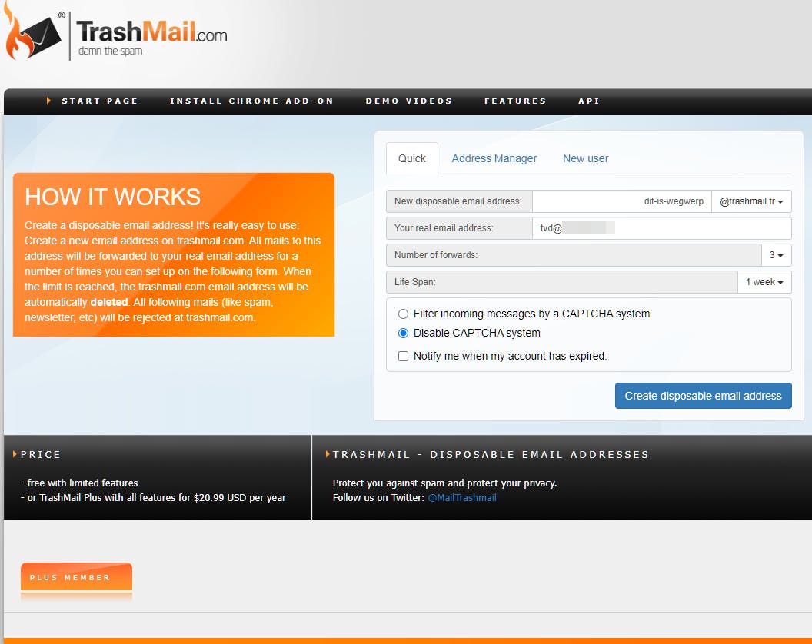812x644 pixels.
Task: Click the Plus Member button
Action: tap(77, 576)
